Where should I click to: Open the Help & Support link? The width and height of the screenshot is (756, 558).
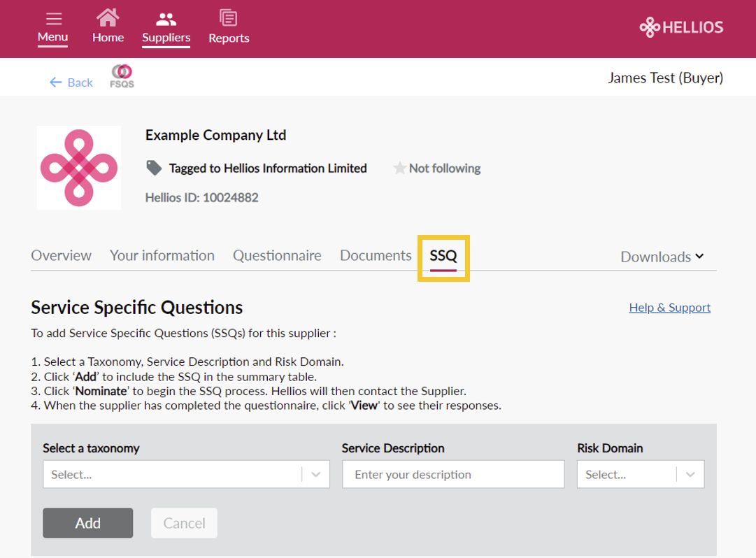[x=670, y=308]
